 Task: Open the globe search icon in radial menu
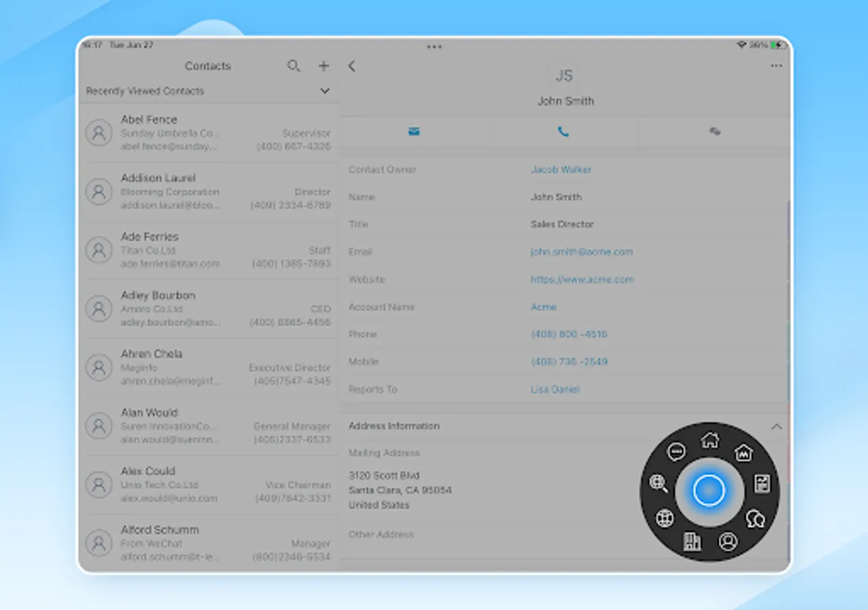[x=658, y=483]
